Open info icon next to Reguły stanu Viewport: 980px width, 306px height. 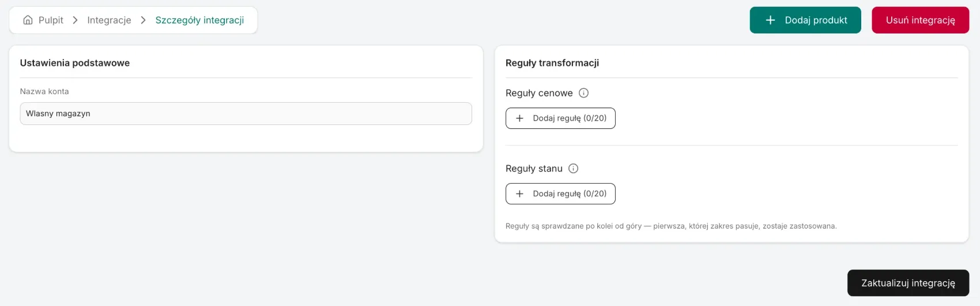point(573,169)
